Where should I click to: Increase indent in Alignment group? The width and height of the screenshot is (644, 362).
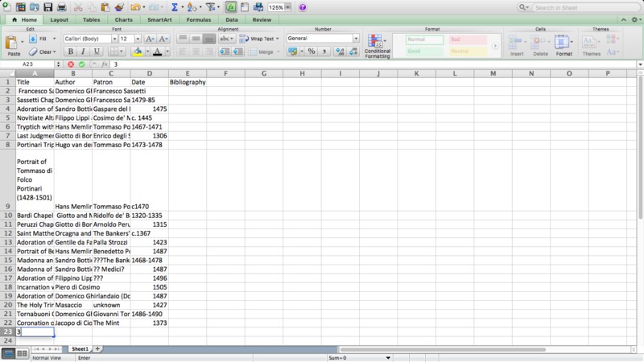pos(237,51)
